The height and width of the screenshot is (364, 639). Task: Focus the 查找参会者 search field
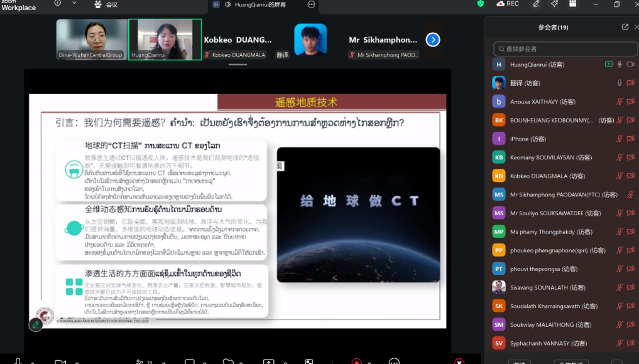[x=565, y=49]
